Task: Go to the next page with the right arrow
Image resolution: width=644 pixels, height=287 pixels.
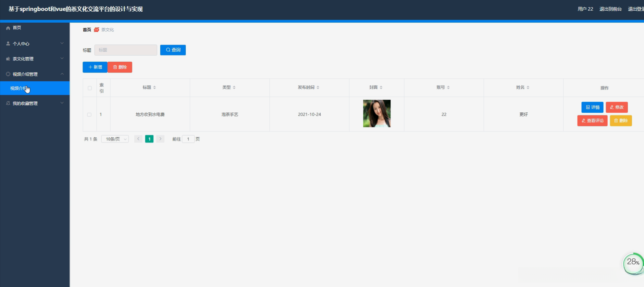Action: (x=160, y=139)
